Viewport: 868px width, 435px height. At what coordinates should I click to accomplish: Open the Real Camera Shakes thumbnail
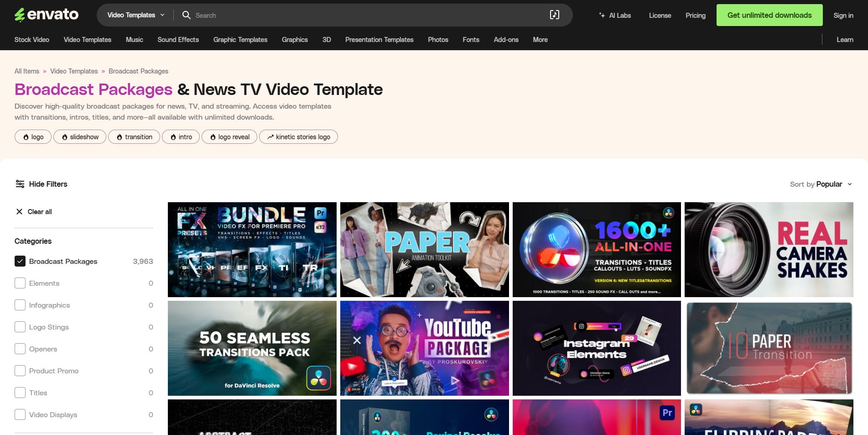[769, 250]
